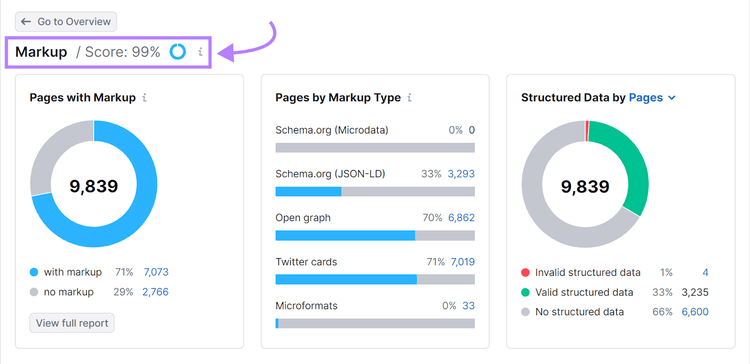Click the 'Schema.org (Microdata)' label

(x=332, y=130)
